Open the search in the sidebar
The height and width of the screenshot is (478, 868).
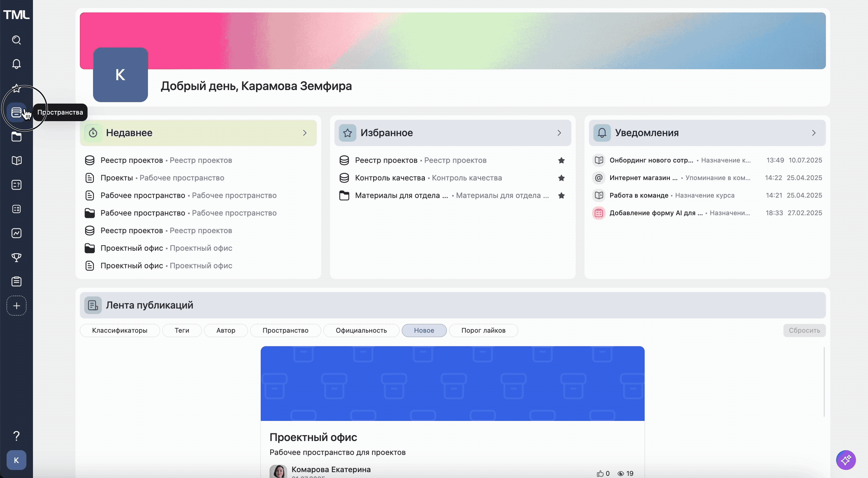tap(16, 40)
